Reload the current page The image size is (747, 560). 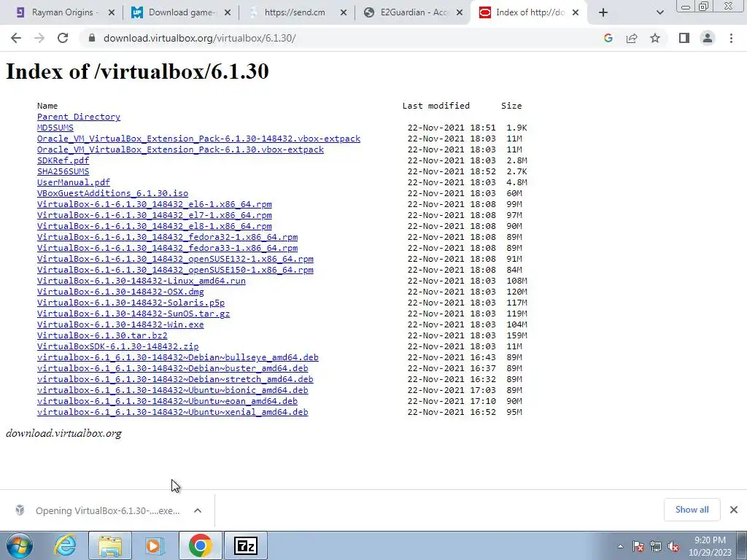[63, 38]
